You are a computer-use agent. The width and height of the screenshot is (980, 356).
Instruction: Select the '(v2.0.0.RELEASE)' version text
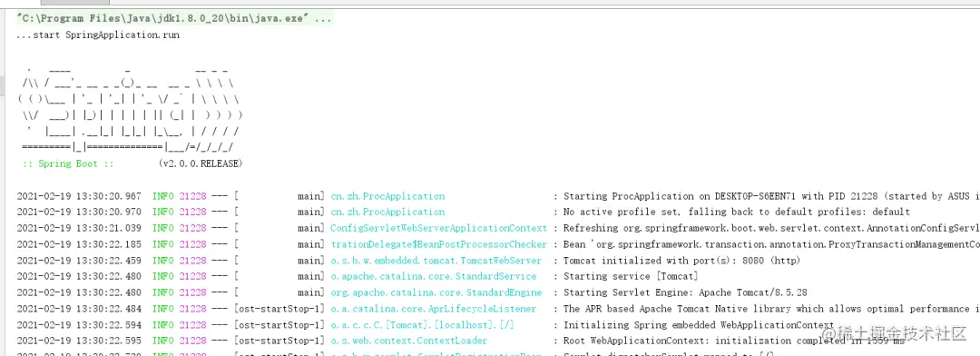tap(201, 163)
